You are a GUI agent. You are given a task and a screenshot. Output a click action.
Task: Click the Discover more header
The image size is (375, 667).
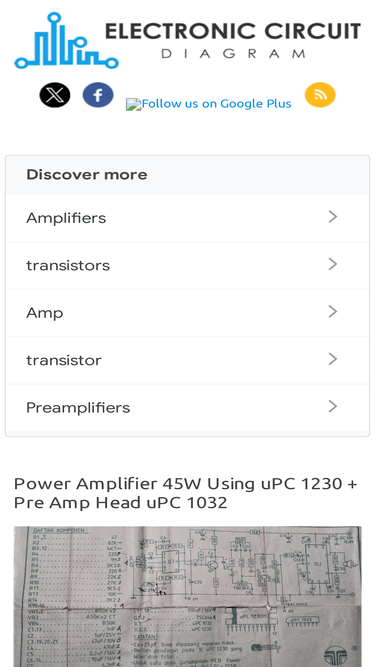click(188, 175)
